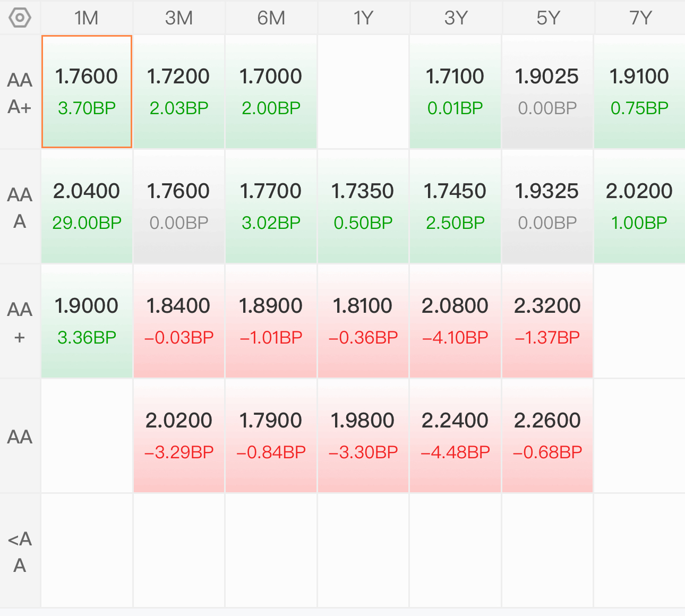Open AA 3M cell 2.0200

(x=179, y=436)
